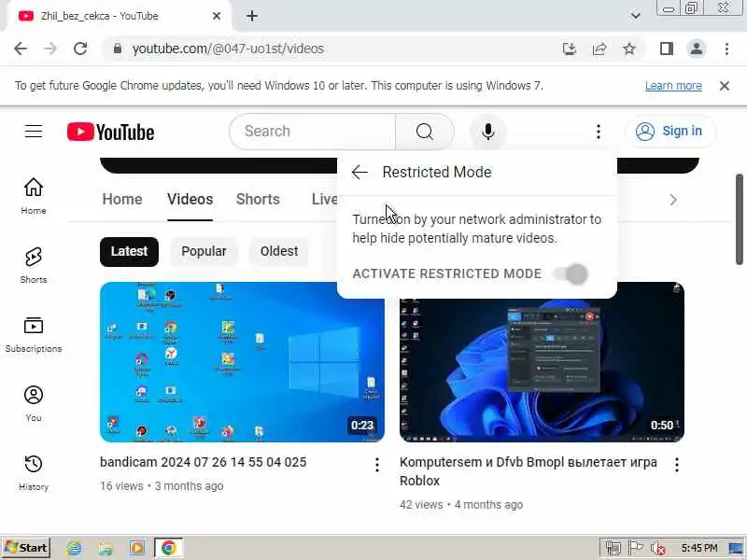This screenshot has width=747, height=560.
Task: Open Komputersem Roblox video title
Action: click(528, 471)
